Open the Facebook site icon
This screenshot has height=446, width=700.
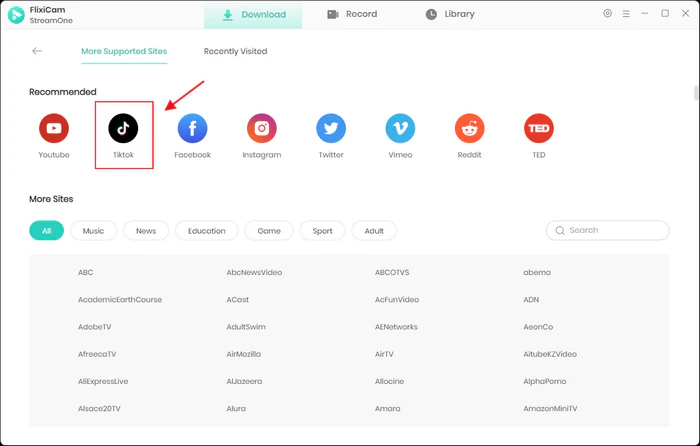(x=192, y=128)
